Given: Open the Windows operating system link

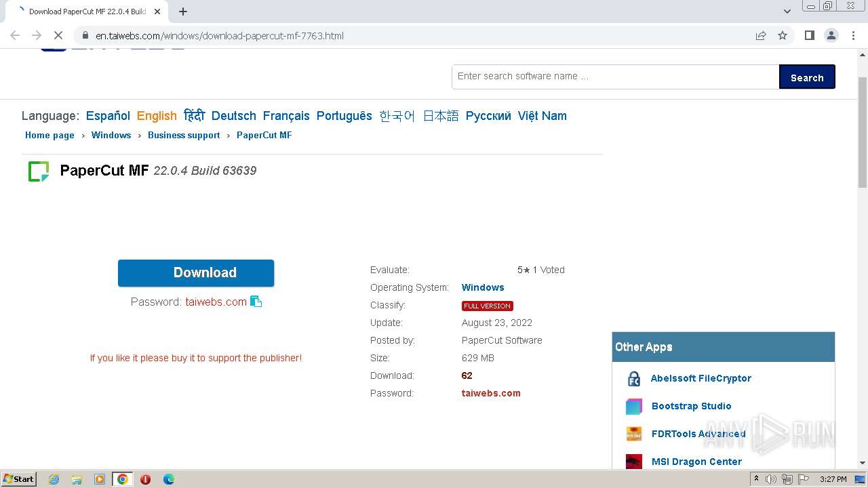Looking at the screenshot, I should (x=483, y=287).
